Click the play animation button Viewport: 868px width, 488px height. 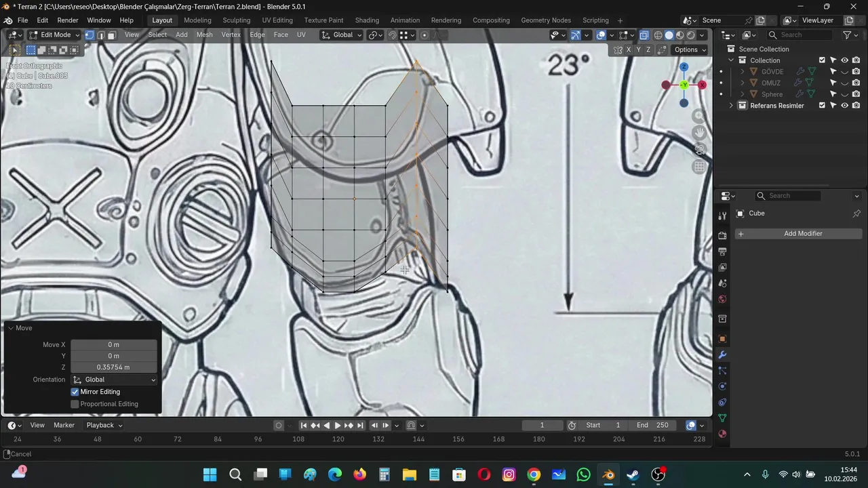coord(338,426)
